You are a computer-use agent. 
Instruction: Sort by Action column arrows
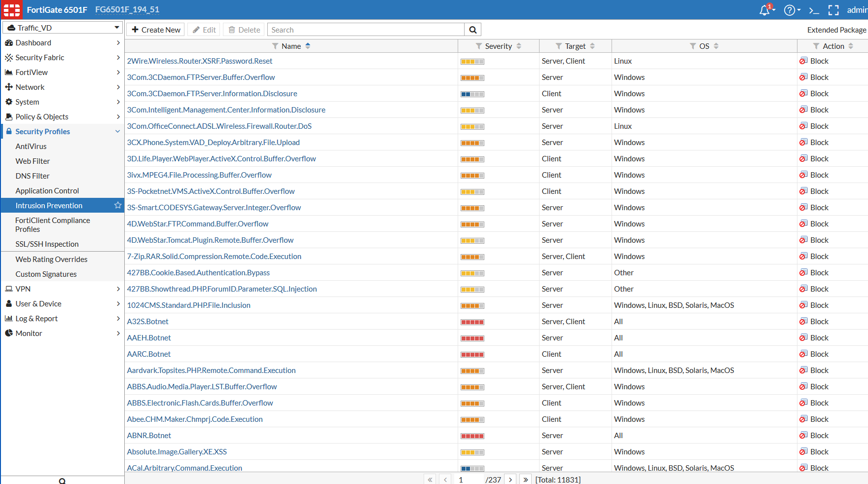pyautogui.click(x=851, y=46)
